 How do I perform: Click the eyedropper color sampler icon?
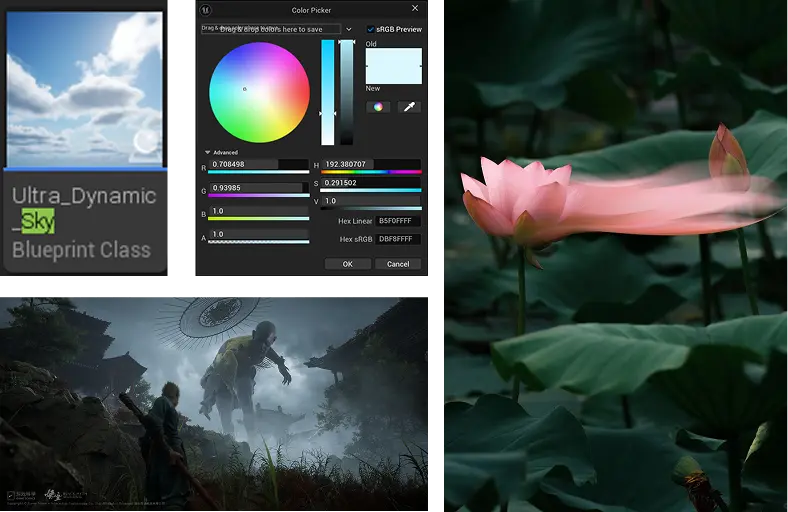[x=409, y=107]
